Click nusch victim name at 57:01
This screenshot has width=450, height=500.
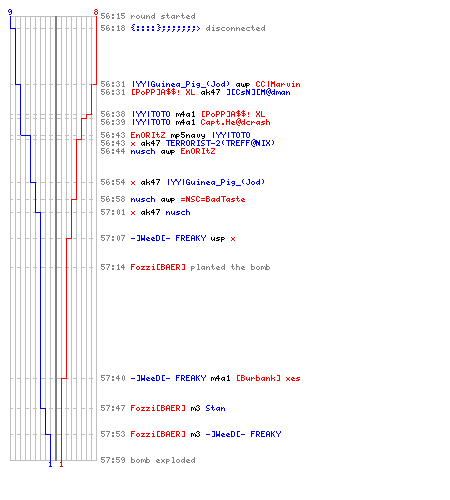click(x=178, y=212)
